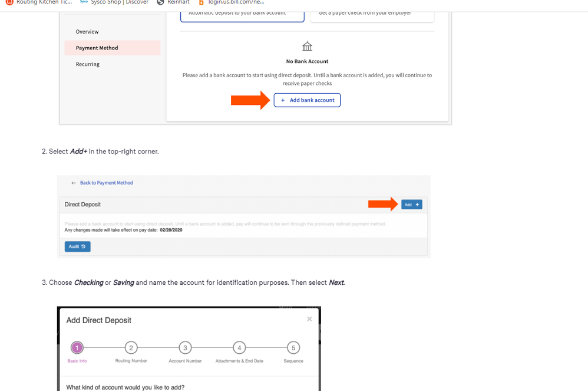Click the orange arrow pointing to Add bank account

tap(250, 100)
